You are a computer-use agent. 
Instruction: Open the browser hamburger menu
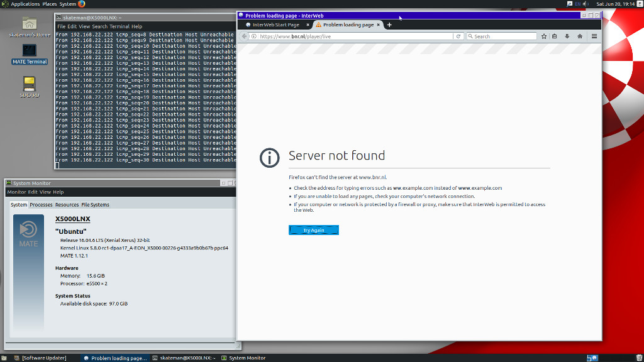pos(594,36)
